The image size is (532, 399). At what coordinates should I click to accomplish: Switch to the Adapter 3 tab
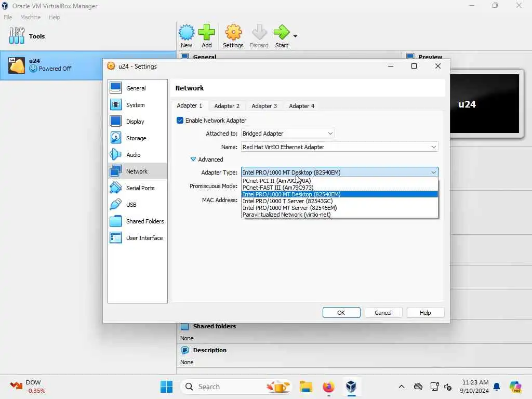coord(264,106)
